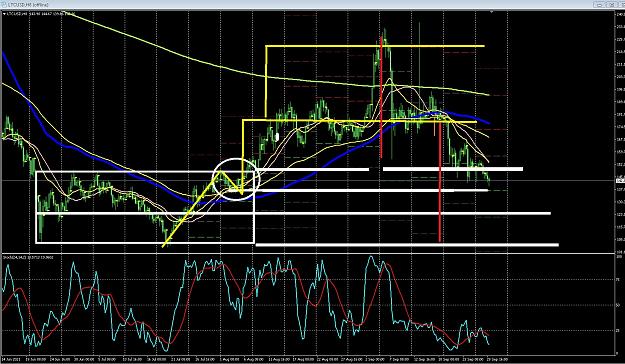Minimize the LTCUSD,H8 chart window
Screen dimensions: 625x364
[x=599, y=5]
